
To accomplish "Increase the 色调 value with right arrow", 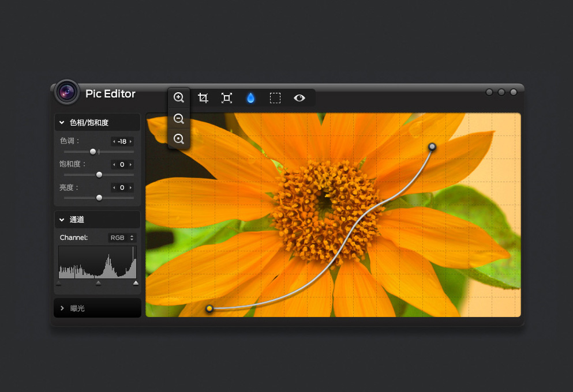I will (x=131, y=141).
